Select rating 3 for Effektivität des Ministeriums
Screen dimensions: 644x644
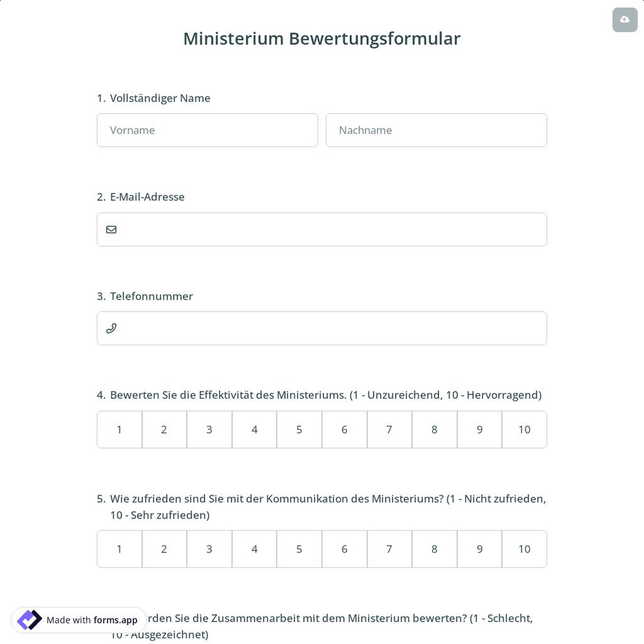point(209,430)
